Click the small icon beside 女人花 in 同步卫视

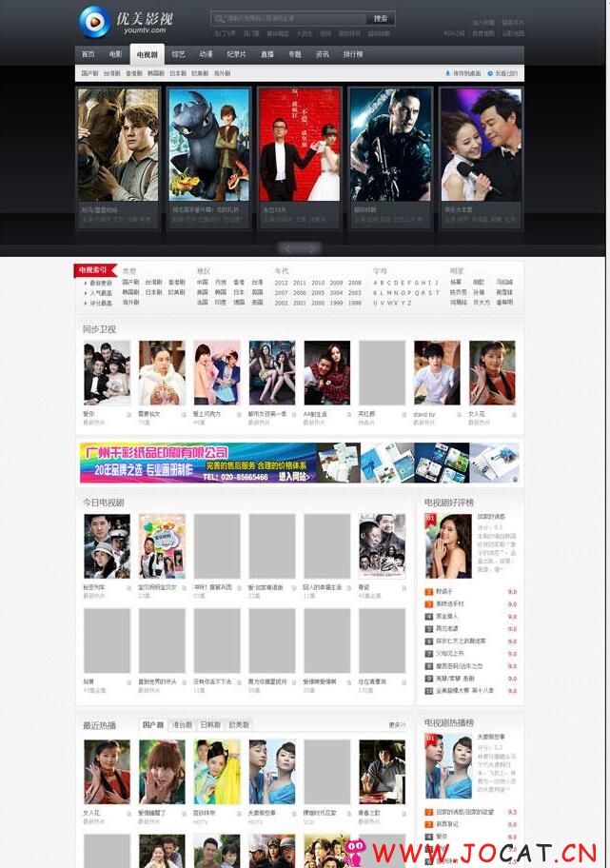pyautogui.click(x=514, y=415)
